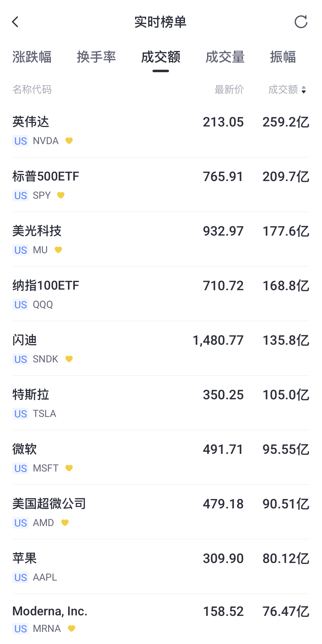Switch to the 换手率 tab
This screenshot has height=644, width=322.
(x=96, y=57)
